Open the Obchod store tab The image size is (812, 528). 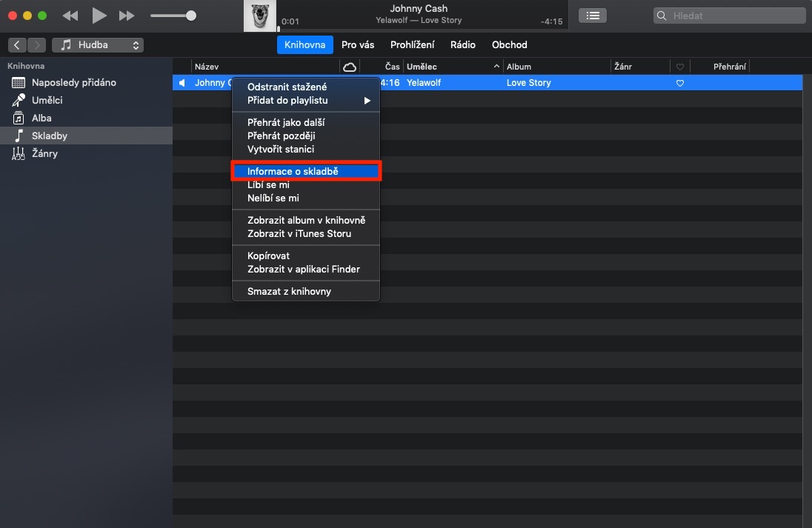point(510,45)
